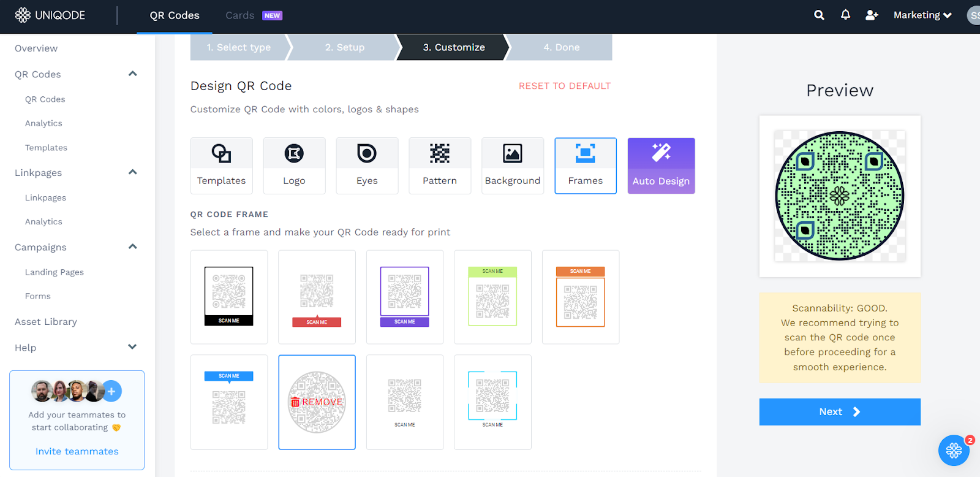Image resolution: width=980 pixels, height=477 pixels.
Task: Open Templates in the sidebar
Action: click(x=46, y=148)
